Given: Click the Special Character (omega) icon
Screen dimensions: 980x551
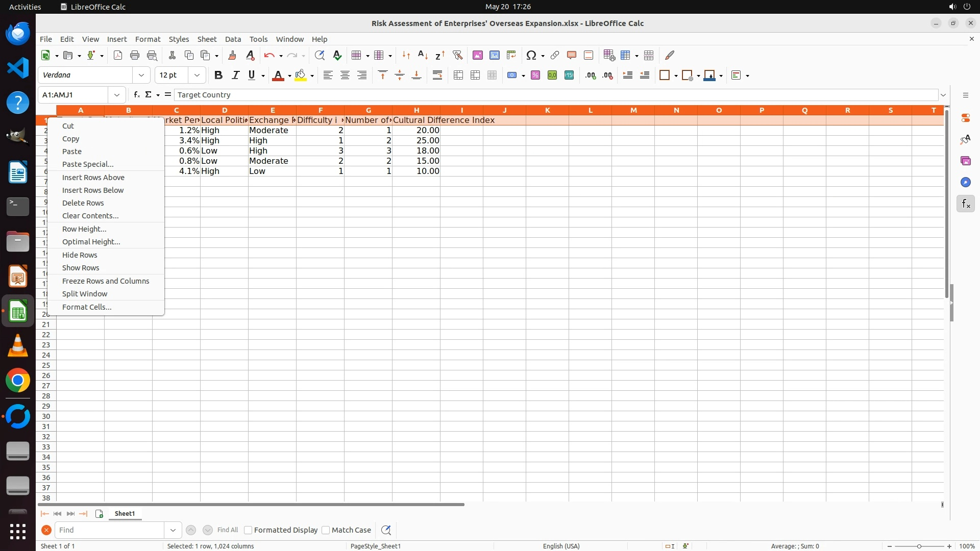Looking at the screenshot, I should [x=531, y=55].
